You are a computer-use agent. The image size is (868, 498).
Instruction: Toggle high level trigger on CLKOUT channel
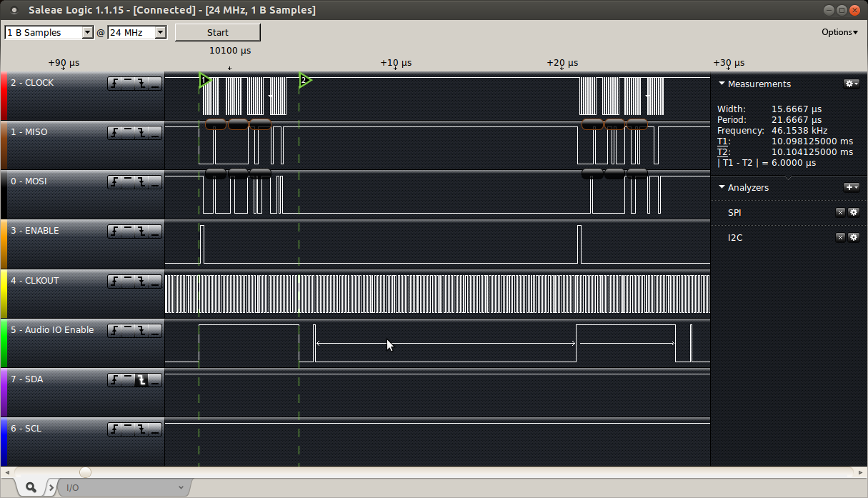[x=129, y=282]
